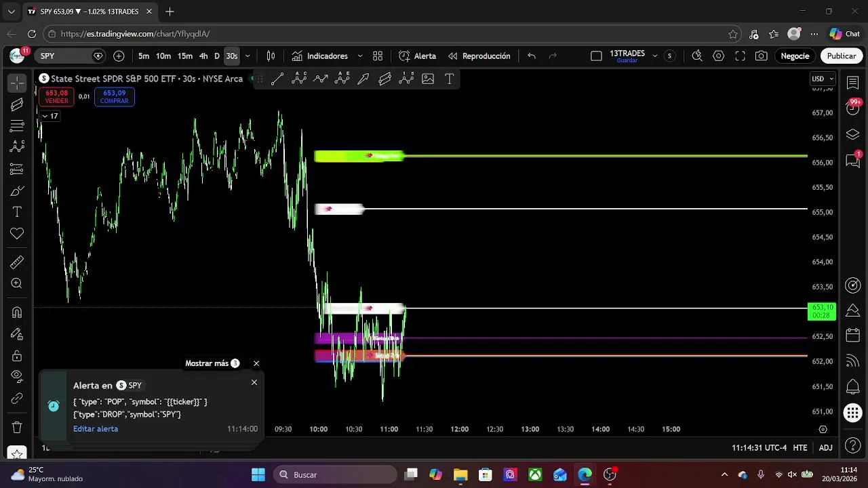Expand the Indicadores favorites dropdown arrow
The height and width of the screenshot is (488, 868).
tap(360, 56)
